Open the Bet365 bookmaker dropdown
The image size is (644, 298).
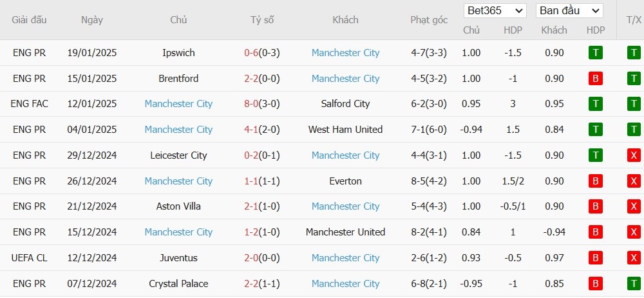[495, 11]
